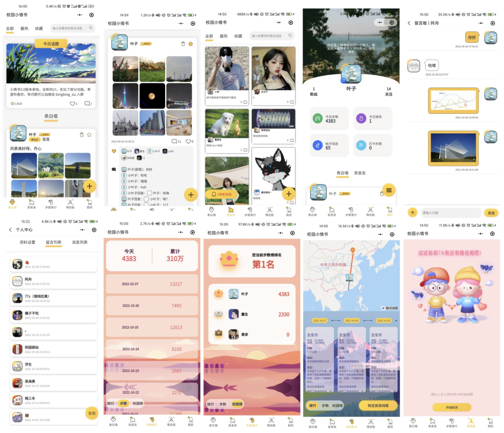Go back from 个人中心 screen
This screenshot has width=504, height=433.
11,230
